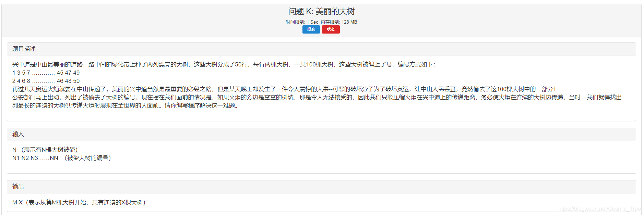Image resolution: width=644 pixels, height=215 pixels.
Task: Click the numbering row '1 3 5 7 ............ 45 47 49'
Action: (46, 73)
